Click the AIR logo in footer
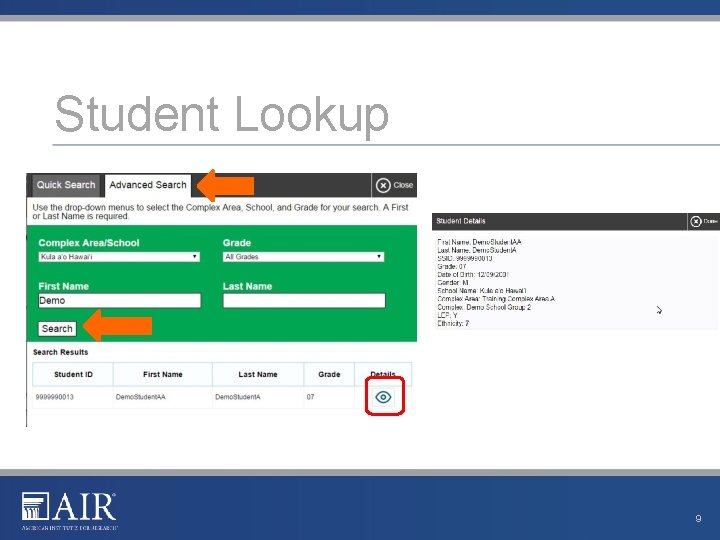This screenshot has width=720, height=540. [x=69, y=511]
